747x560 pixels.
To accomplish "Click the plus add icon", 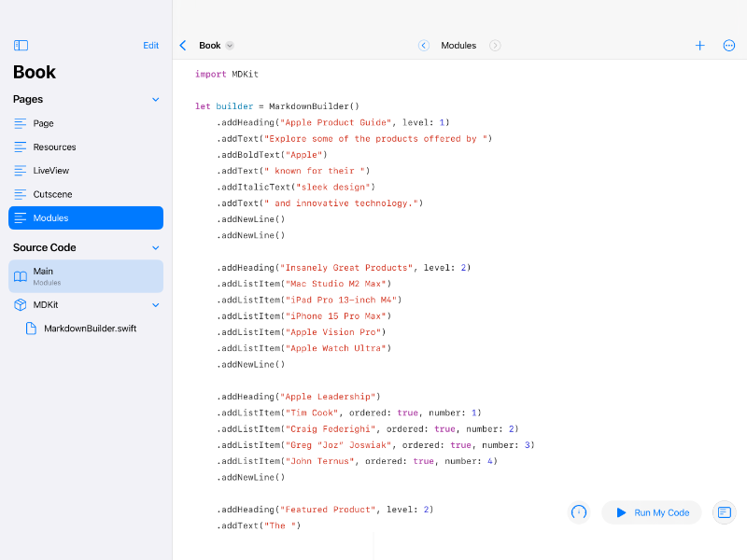I will [699, 45].
